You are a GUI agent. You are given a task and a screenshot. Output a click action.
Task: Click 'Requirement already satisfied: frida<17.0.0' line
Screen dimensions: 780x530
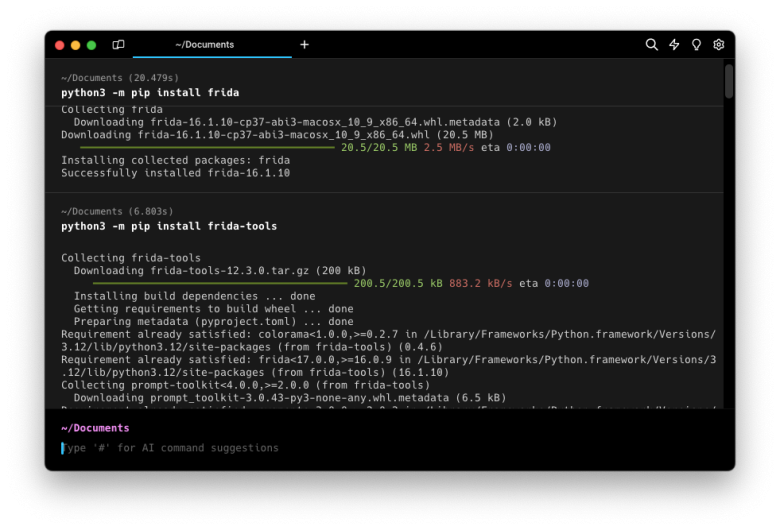[x=388, y=366]
